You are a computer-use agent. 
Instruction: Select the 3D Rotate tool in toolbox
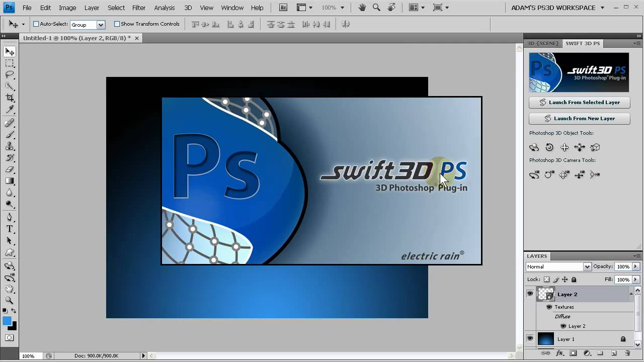click(x=10, y=266)
